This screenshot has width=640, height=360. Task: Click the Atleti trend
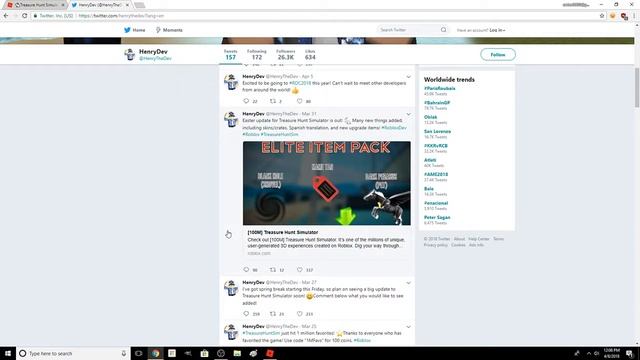pos(430,160)
